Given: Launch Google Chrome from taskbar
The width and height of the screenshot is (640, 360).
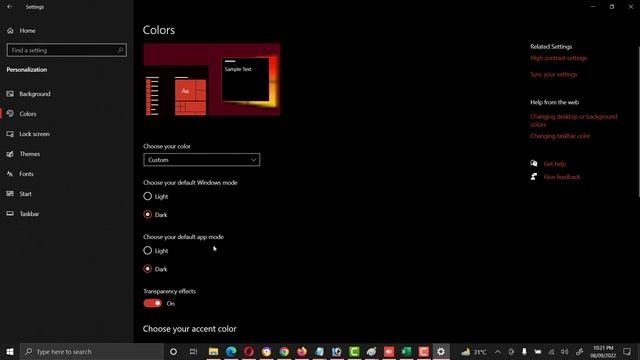Looking at the screenshot, I should [x=284, y=351].
